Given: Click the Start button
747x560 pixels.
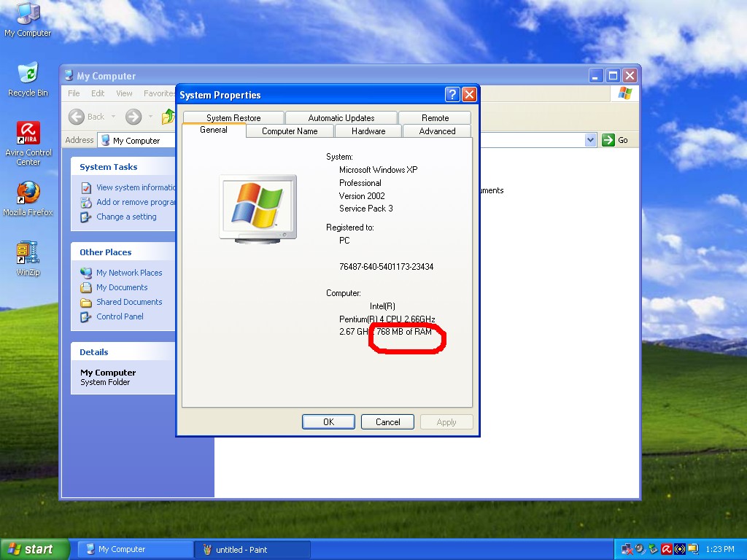Looking at the screenshot, I should (x=34, y=549).
